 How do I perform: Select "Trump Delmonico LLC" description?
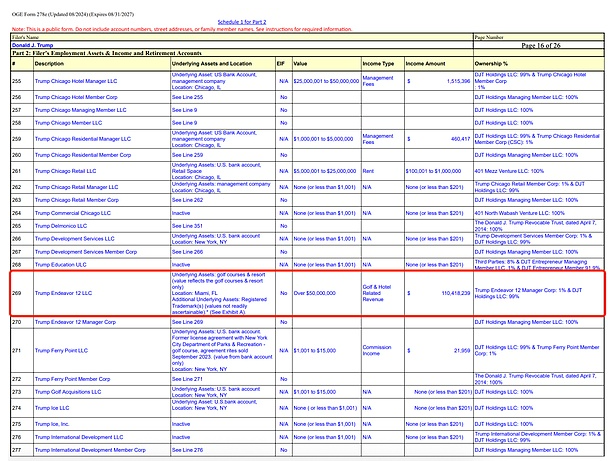tap(61, 226)
